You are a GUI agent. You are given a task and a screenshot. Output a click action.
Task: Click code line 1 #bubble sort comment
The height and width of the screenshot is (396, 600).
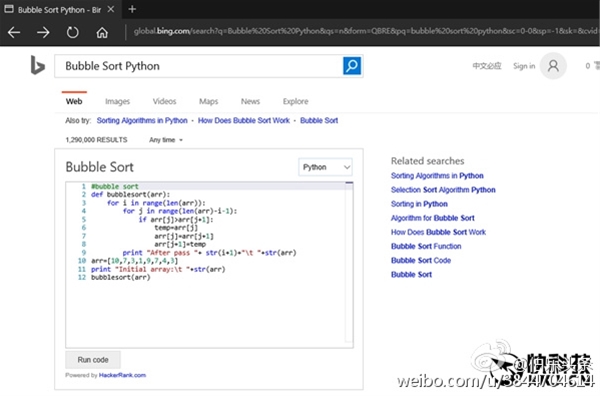[x=115, y=186]
